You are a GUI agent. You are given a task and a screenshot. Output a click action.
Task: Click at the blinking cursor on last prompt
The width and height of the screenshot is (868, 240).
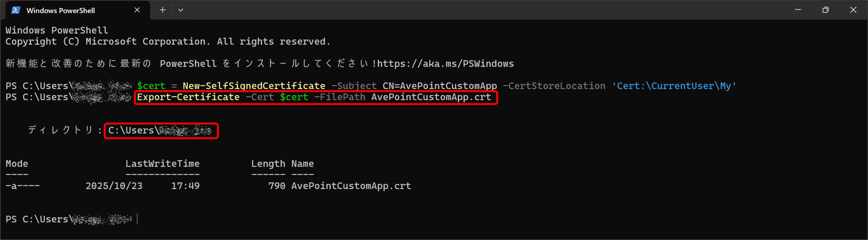click(137, 219)
